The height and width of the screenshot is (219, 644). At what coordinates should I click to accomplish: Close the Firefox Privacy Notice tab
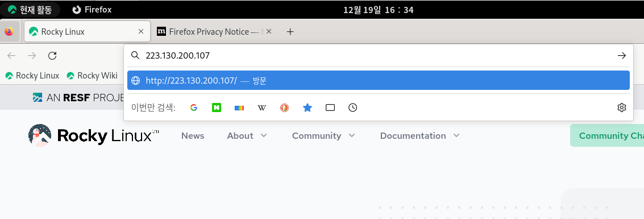[269, 31]
